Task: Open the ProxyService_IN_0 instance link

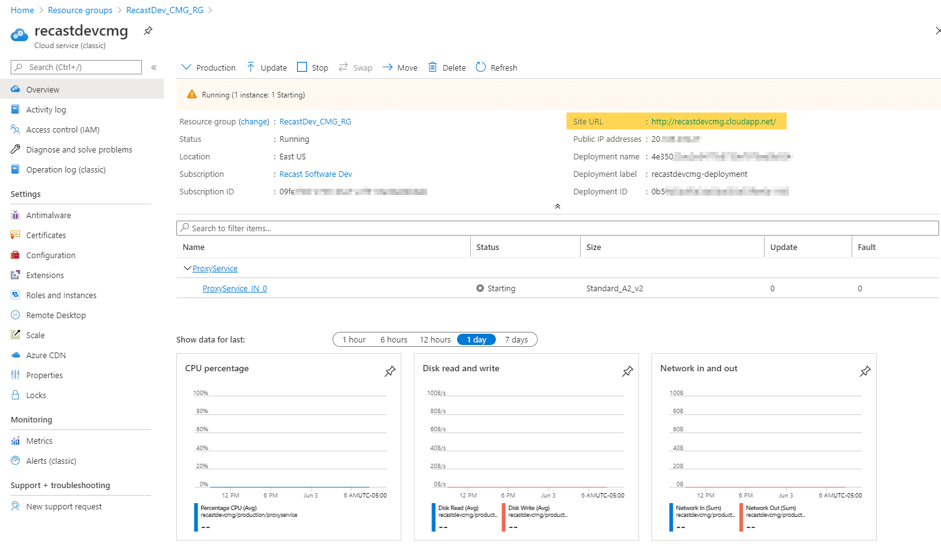Action: [x=234, y=289]
